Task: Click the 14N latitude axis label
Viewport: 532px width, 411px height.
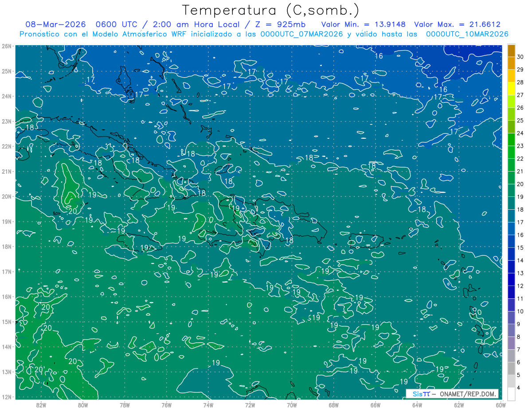Action: pos(7,346)
